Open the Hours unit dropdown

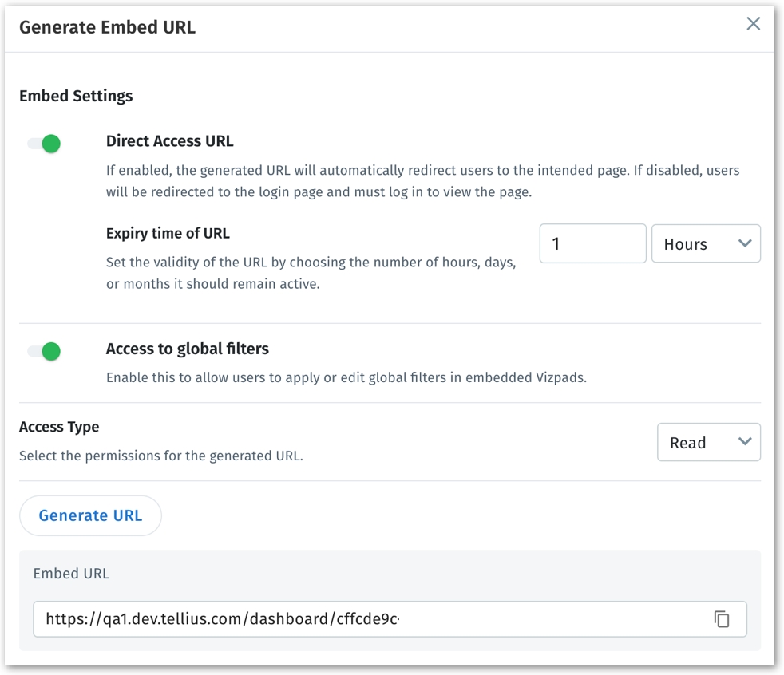coord(706,244)
